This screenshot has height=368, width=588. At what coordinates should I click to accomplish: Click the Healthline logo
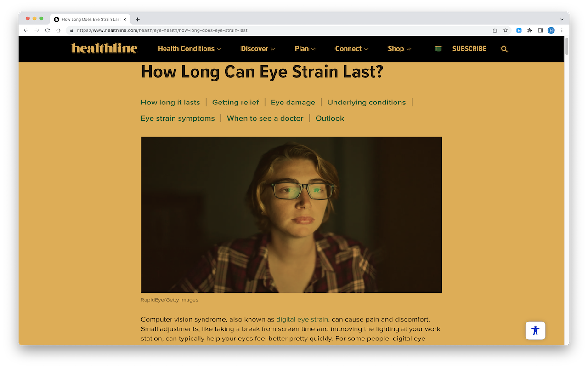point(104,48)
